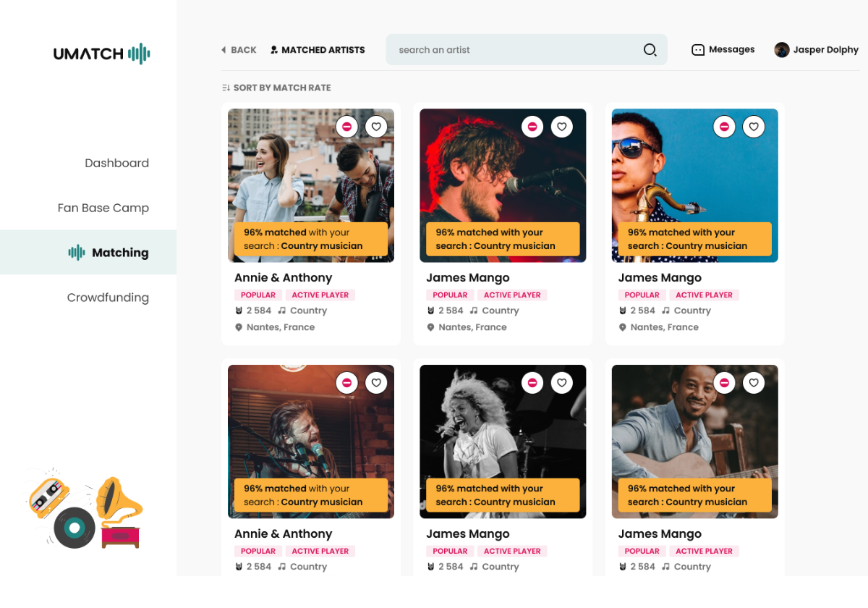Click minus icon on guitar player card
This screenshot has height=608, width=868.
point(724,383)
